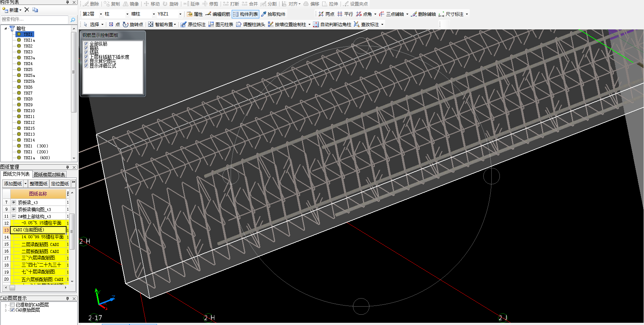Click the delete X icon beside 新建
The image size is (644, 325).
tap(26, 10)
